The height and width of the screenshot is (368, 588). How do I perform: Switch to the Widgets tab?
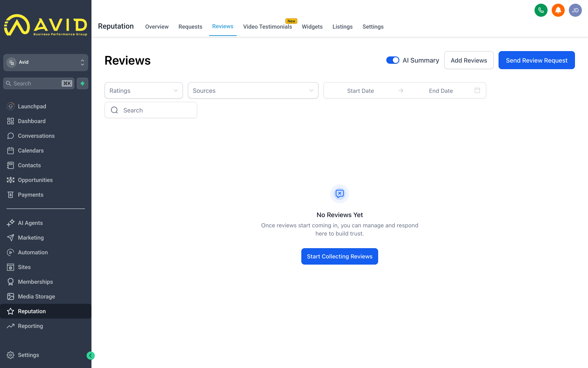click(312, 27)
